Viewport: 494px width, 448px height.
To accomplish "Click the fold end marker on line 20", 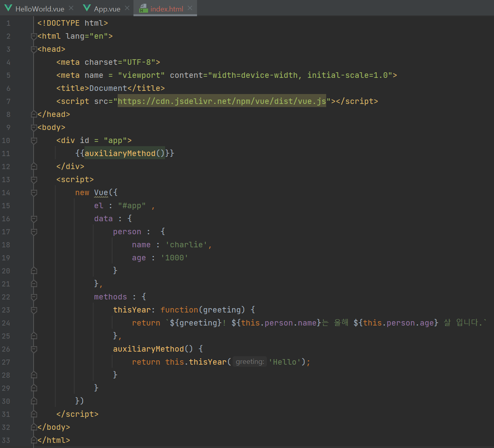I will 34,271.
